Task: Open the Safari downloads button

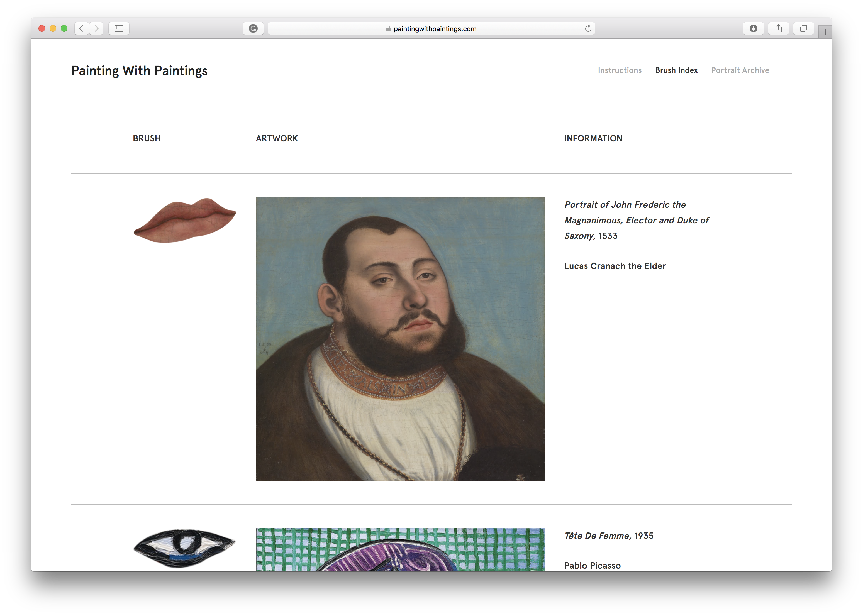Action: tap(753, 28)
